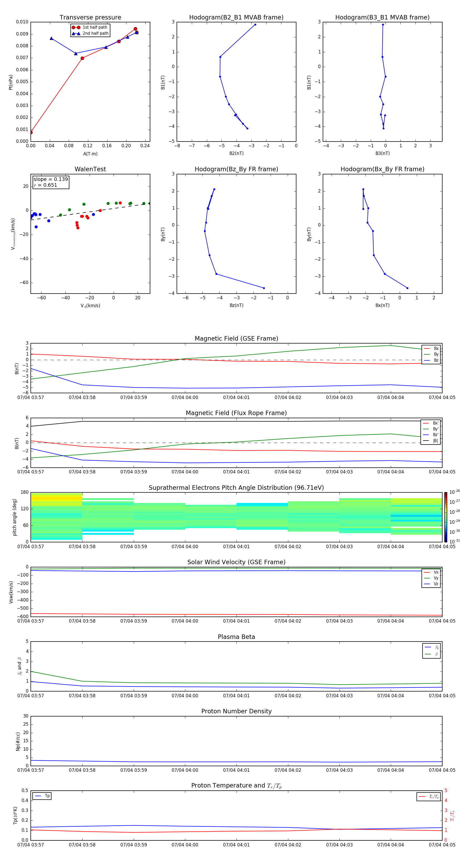Click the 'Np(#/cc)' y-axis label
Screen dimensions: 473x868
pos(18,741)
